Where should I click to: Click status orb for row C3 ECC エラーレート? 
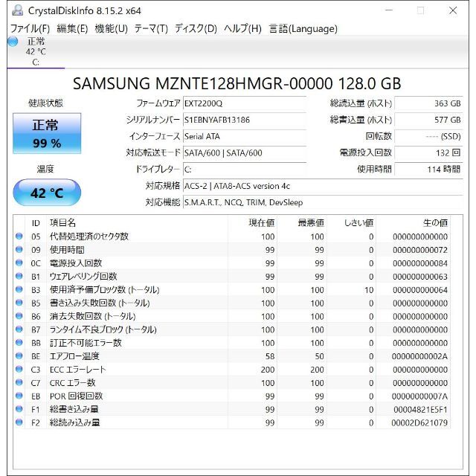point(19,369)
